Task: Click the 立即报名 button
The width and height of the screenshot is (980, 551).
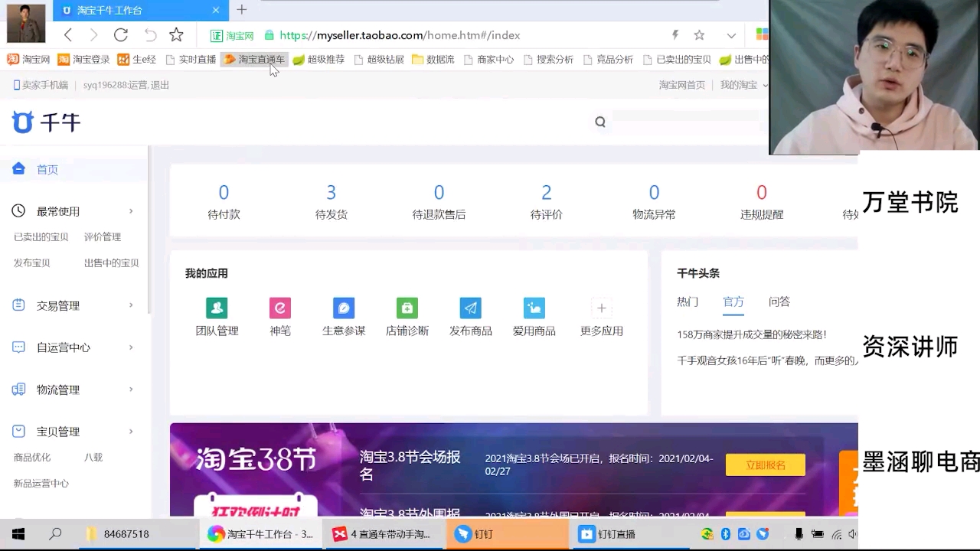Action: coord(766,465)
